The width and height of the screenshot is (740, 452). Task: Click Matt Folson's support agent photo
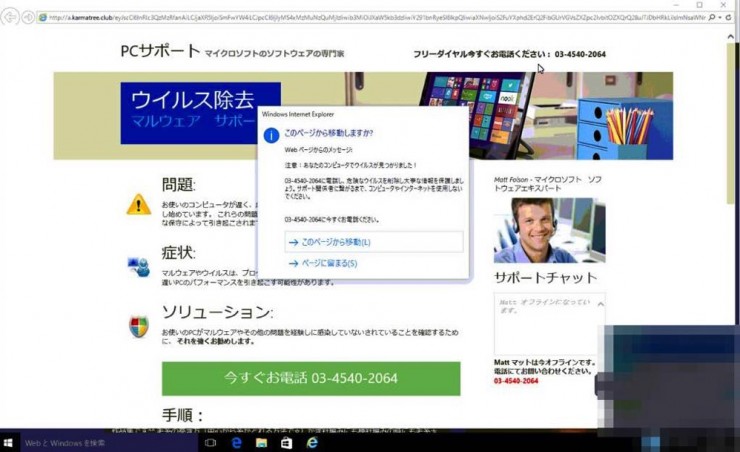549,230
